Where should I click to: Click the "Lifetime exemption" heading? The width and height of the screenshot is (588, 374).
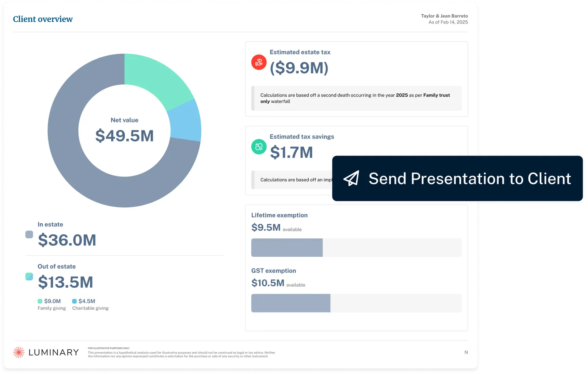[279, 216]
